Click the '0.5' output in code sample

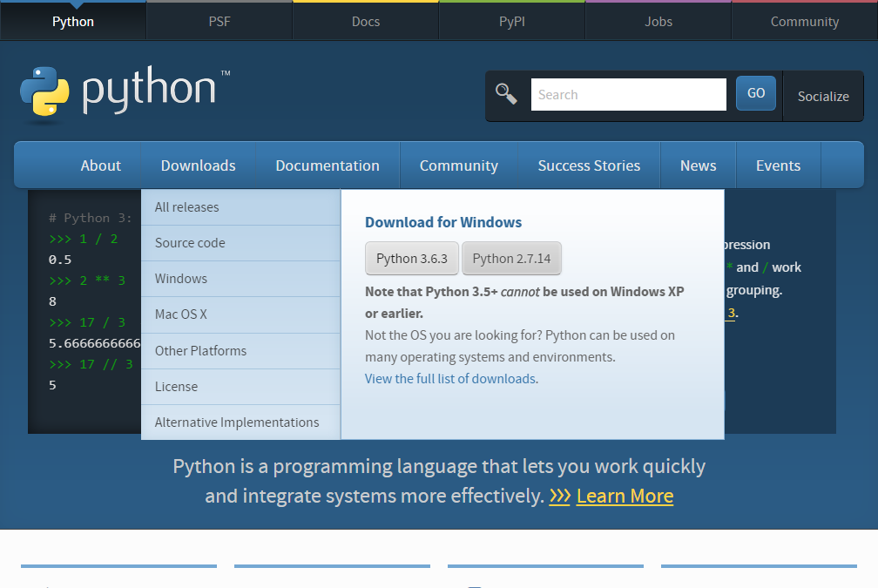pyautogui.click(x=60, y=260)
